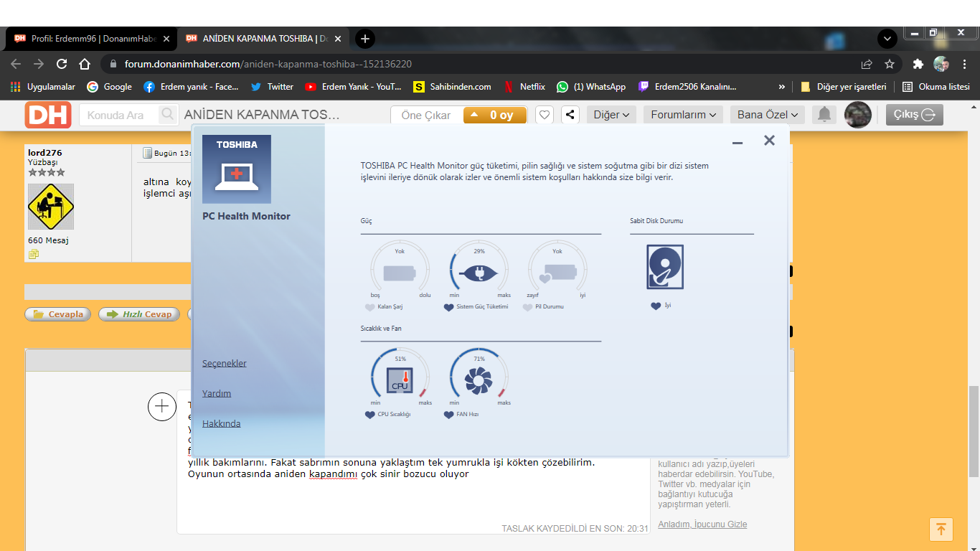Image resolution: width=980 pixels, height=551 pixels.
Task: Click the Konuda Ara search field
Action: 122,115
